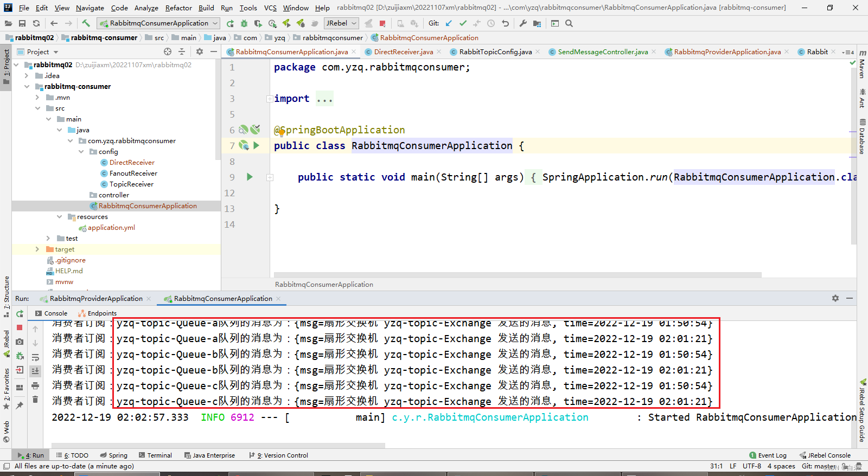Rerun the application from the main toolbar
The width and height of the screenshot is (868, 476).
point(230,23)
